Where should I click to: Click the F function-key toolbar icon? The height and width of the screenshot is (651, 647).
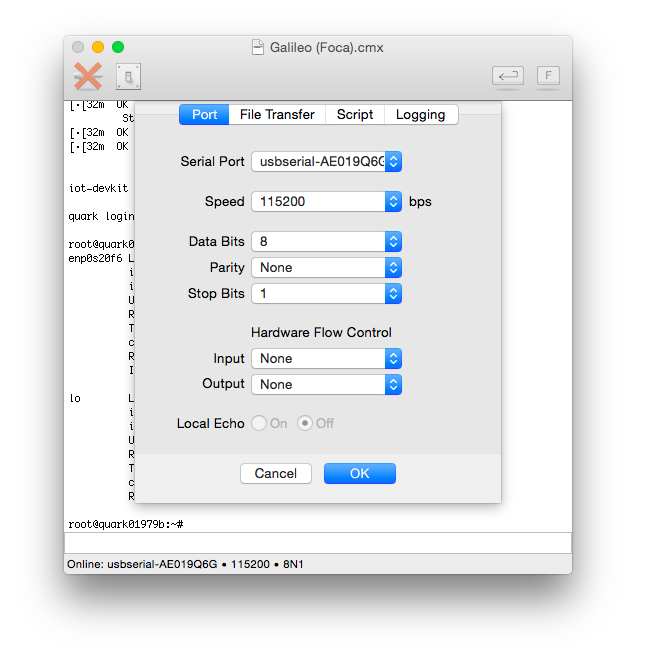click(x=548, y=76)
